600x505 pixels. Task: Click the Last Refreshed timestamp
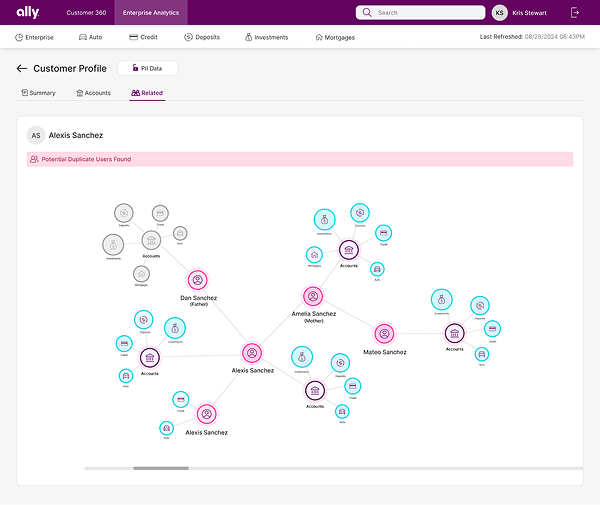(532, 37)
